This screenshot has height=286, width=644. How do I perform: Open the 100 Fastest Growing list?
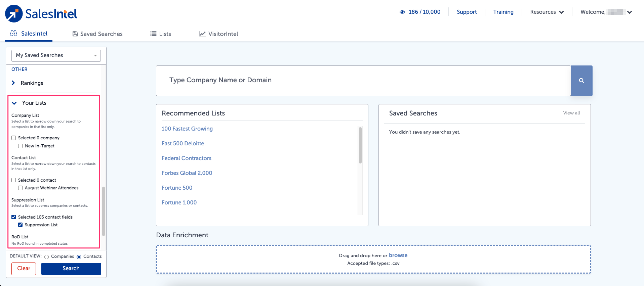point(187,129)
